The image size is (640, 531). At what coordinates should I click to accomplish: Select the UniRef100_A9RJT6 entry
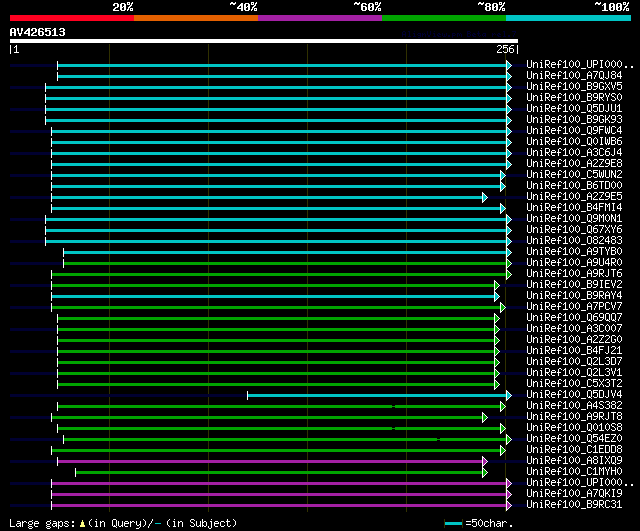coord(574,274)
